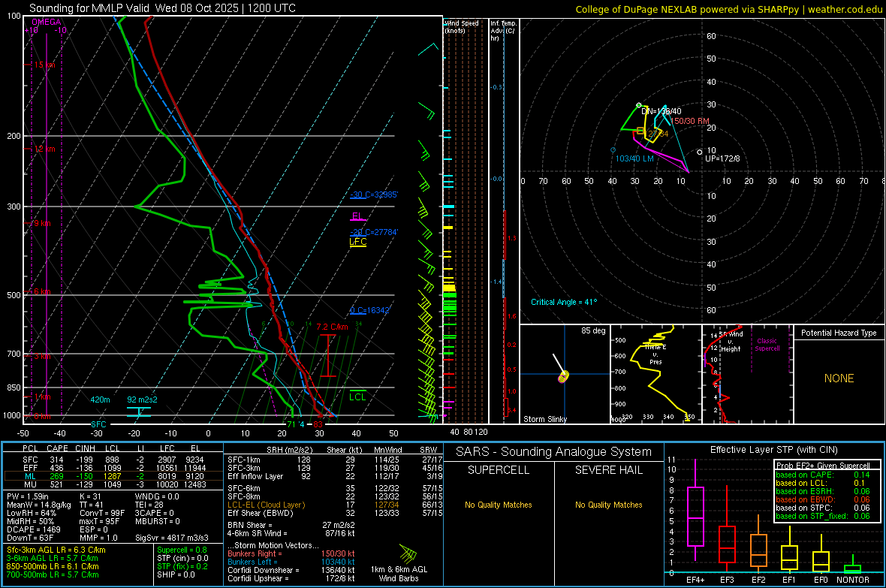886x588 pixels.
Task: Click the 'UP=172/8' hodograph label
Action: [x=722, y=159]
